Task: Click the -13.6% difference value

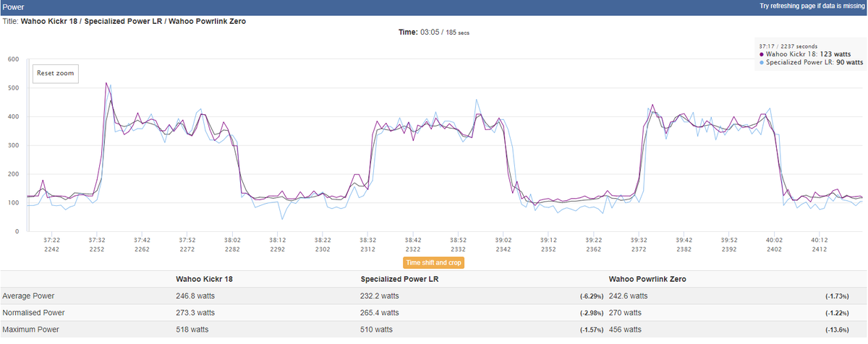Action: click(x=838, y=330)
